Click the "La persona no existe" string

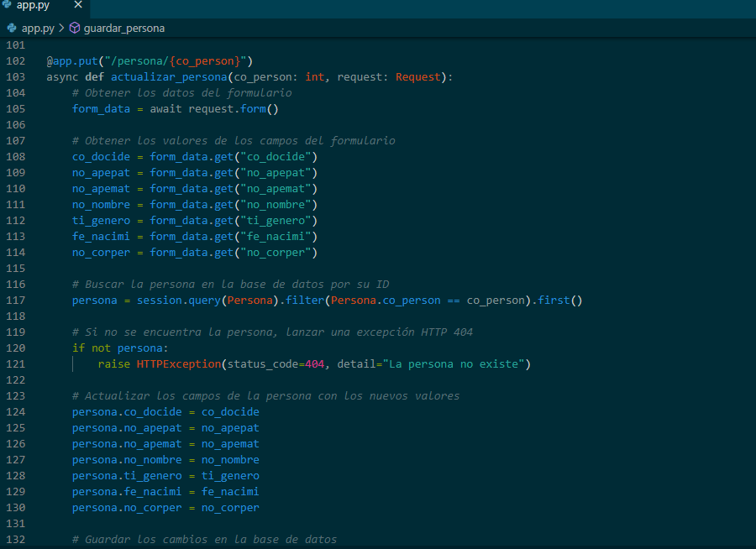point(456,364)
